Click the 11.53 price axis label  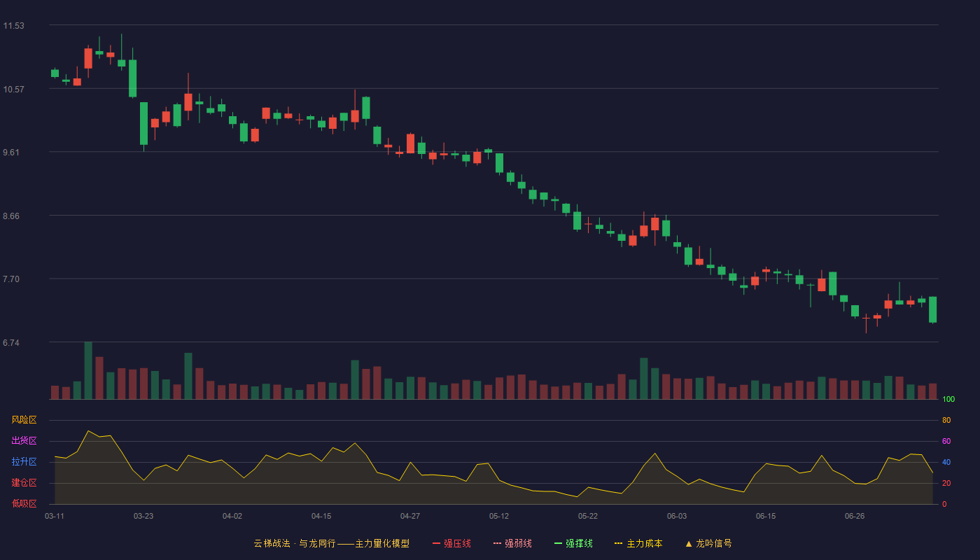point(13,26)
